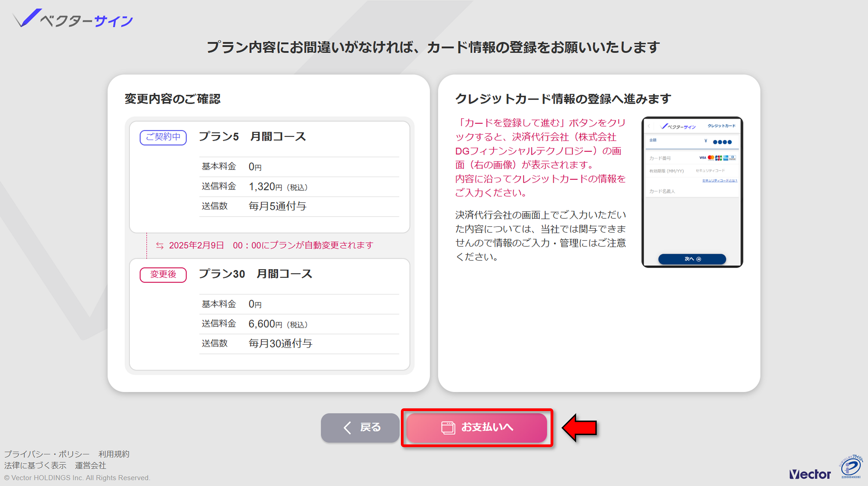Click the ベクターサイン logo in header
Image resolution: width=868 pixels, height=486 pixels.
(x=73, y=19)
